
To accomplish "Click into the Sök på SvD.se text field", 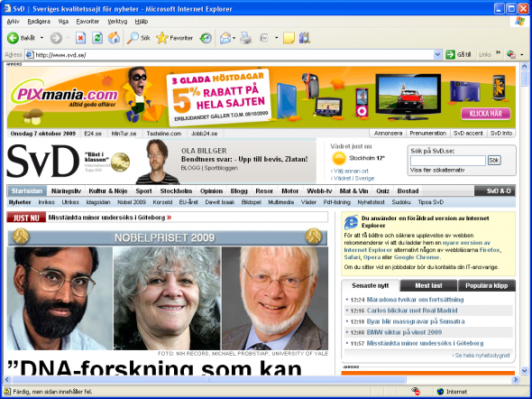I will (448, 161).
